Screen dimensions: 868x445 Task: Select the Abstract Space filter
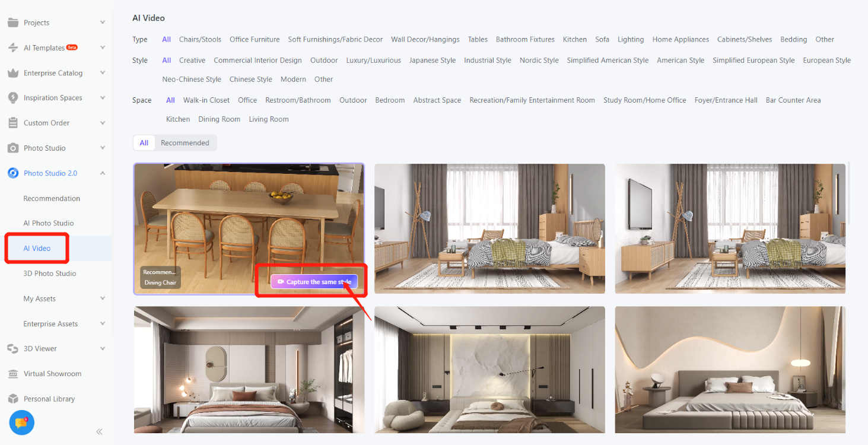[x=437, y=100]
